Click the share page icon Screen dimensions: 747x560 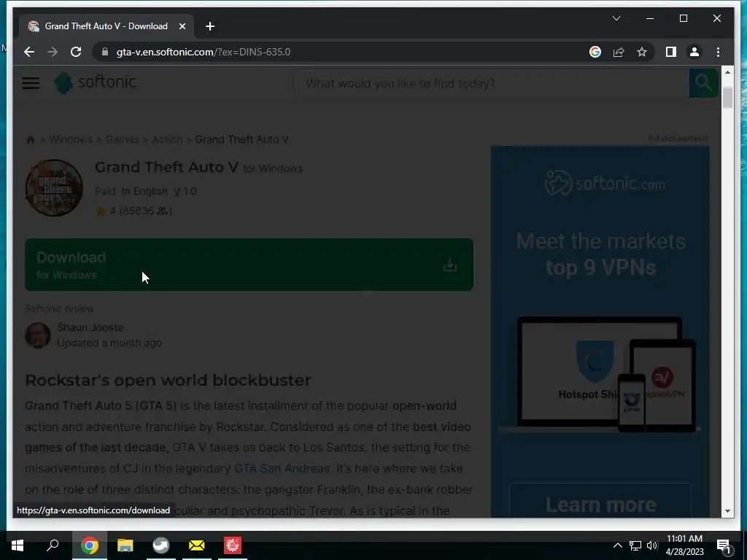(619, 52)
